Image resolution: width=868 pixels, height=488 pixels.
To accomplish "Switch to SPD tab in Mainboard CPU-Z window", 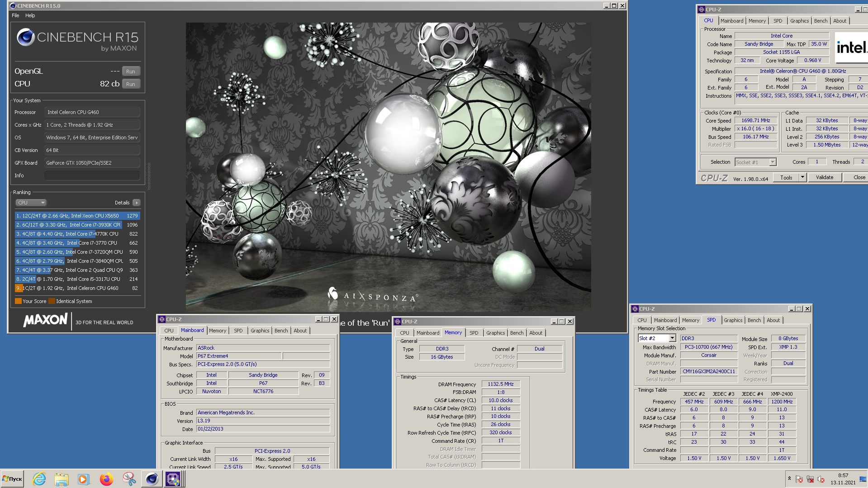I will tap(238, 331).
